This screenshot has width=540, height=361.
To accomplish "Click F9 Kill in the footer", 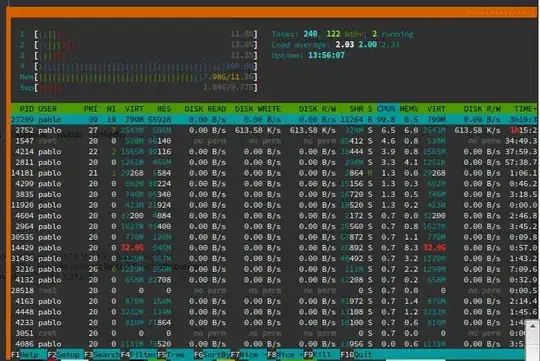I will click(322, 354).
